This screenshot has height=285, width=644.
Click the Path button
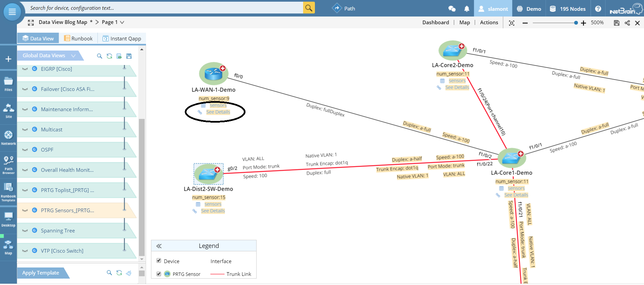click(x=344, y=8)
